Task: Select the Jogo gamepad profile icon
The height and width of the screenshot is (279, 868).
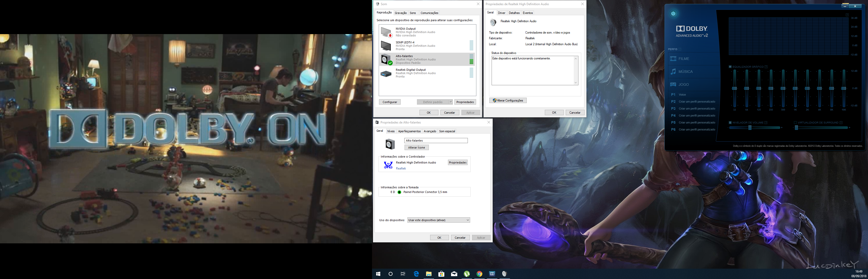Action: [673, 84]
